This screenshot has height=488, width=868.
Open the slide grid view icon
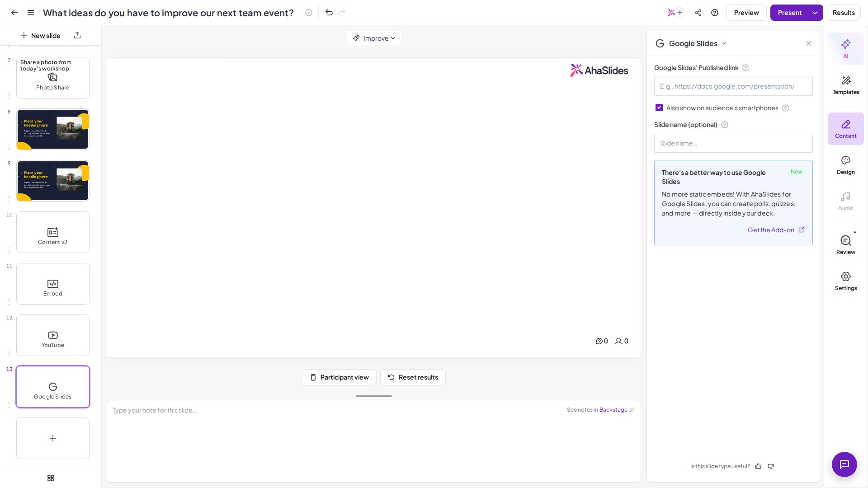[51, 478]
